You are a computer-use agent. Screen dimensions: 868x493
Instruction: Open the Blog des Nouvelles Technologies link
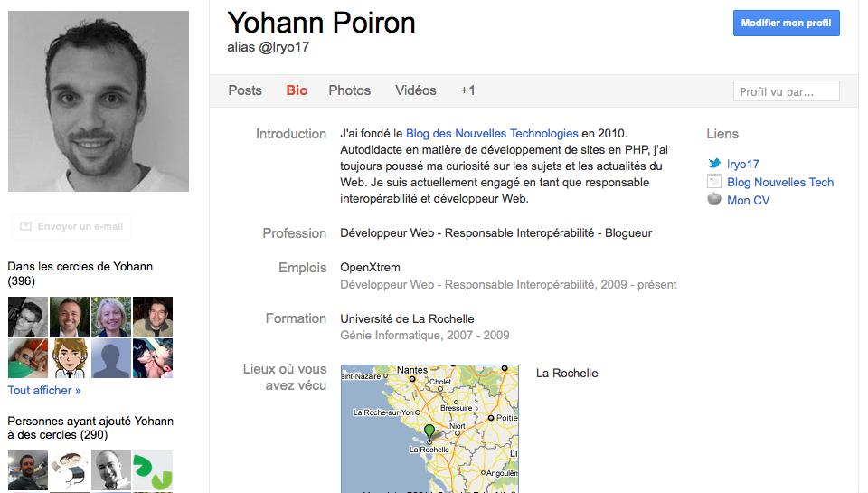pos(492,134)
